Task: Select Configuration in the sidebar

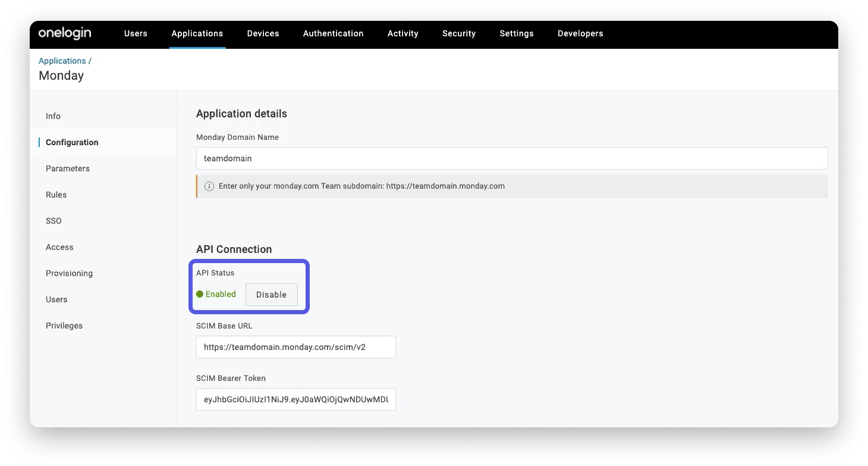Action: 71,142
